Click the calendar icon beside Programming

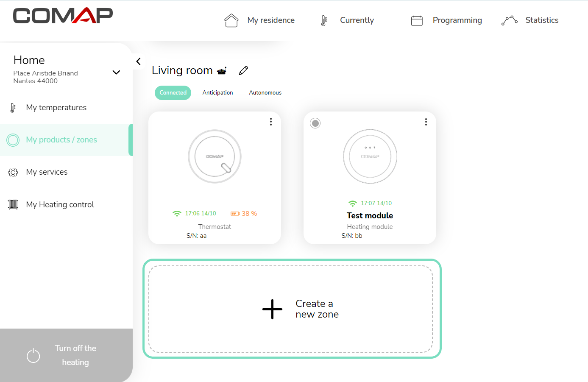click(417, 20)
